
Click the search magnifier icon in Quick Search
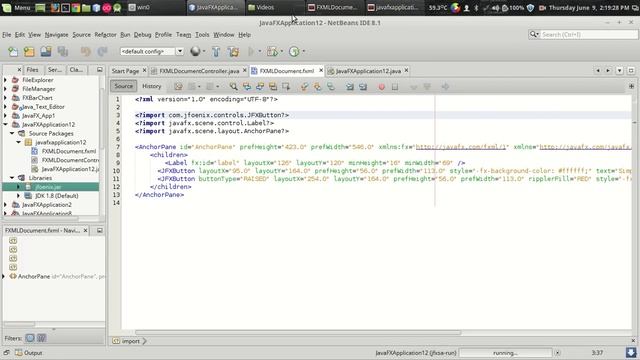coord(533,34)
